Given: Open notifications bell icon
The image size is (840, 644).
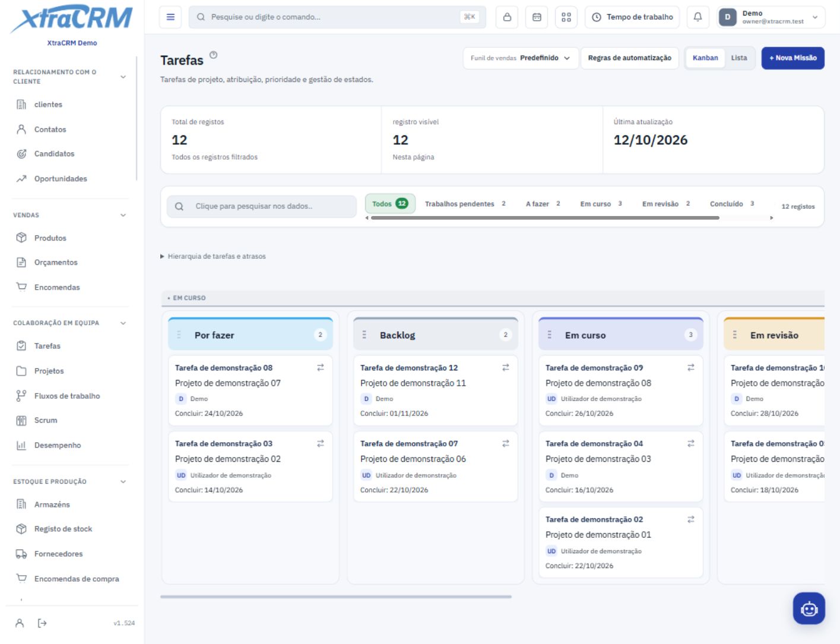Looking at the screenshot, I should [x=698, y=17].
